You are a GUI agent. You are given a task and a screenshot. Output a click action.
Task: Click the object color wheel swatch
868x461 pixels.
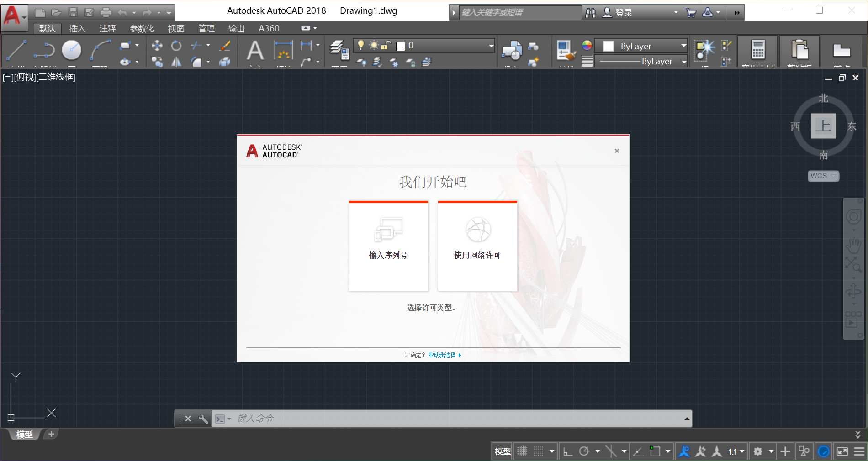pyautogui.click(x=587, y=45)
